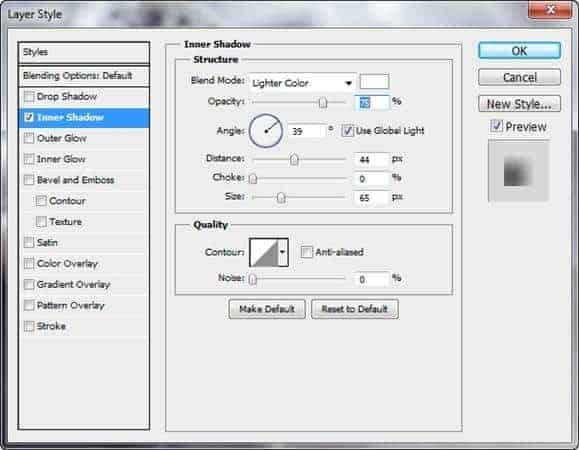This screenshot has height=450, width=579.
Task: Click the Distance value input field
Action: pos(371,159)
